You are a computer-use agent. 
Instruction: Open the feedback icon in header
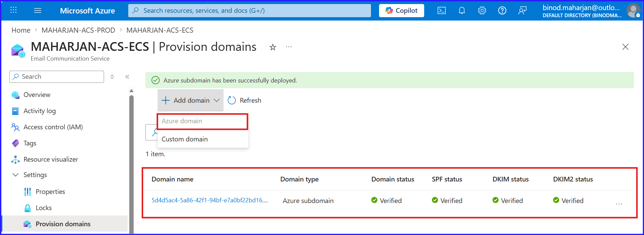[522, 10]
